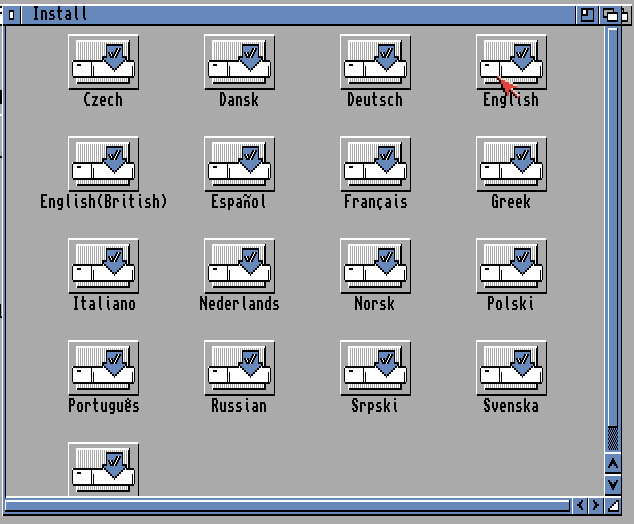Viewport: 634px width, 524px height.
Task: Launch the English installer icon
Action: [x=511, y=62]
